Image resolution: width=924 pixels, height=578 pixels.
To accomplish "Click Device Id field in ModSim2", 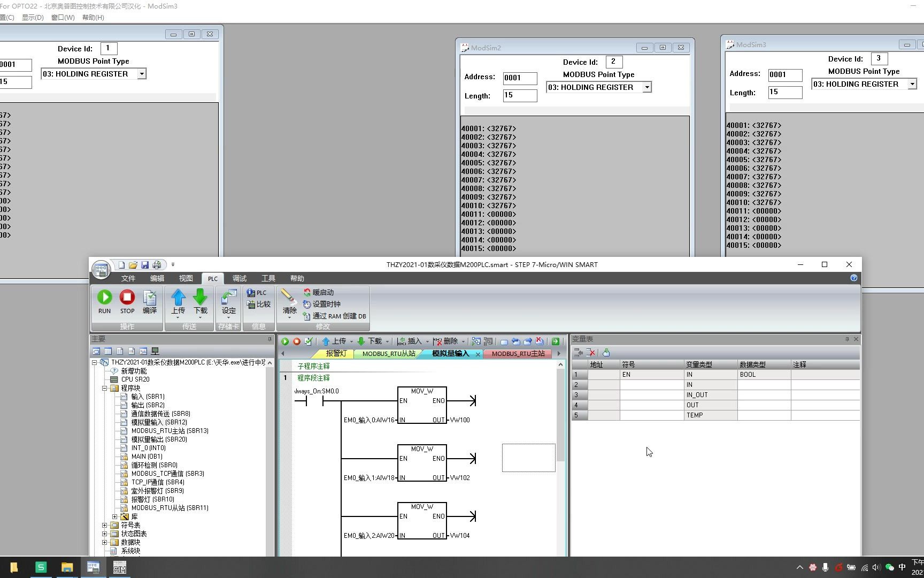I will [613, 62].
